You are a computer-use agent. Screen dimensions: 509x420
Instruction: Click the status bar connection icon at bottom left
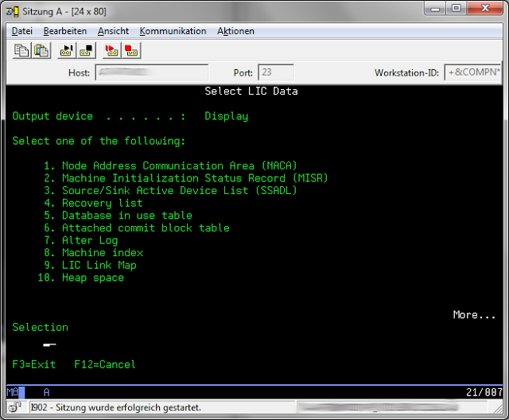15,407
